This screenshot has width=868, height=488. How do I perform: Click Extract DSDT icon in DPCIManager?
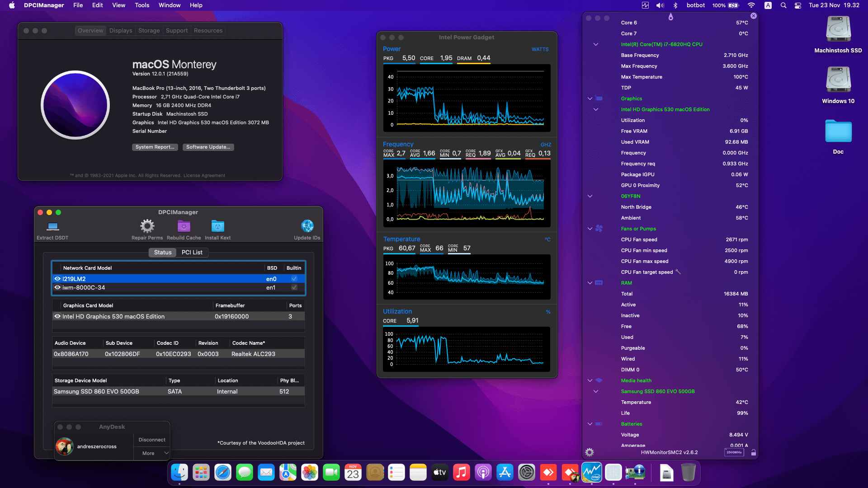coord(53,226)
